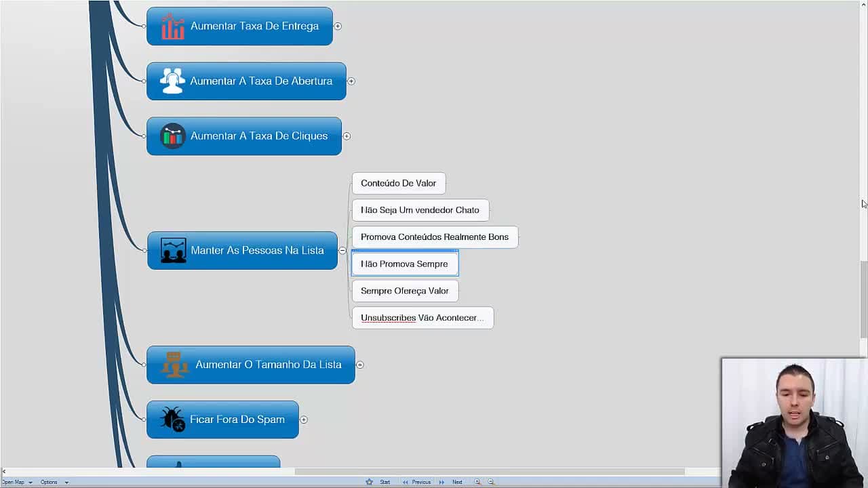Expand the Aumentar A Taxa De Cliques branch
The height and width of the screenshot is (488, 868).
(347, 136)
